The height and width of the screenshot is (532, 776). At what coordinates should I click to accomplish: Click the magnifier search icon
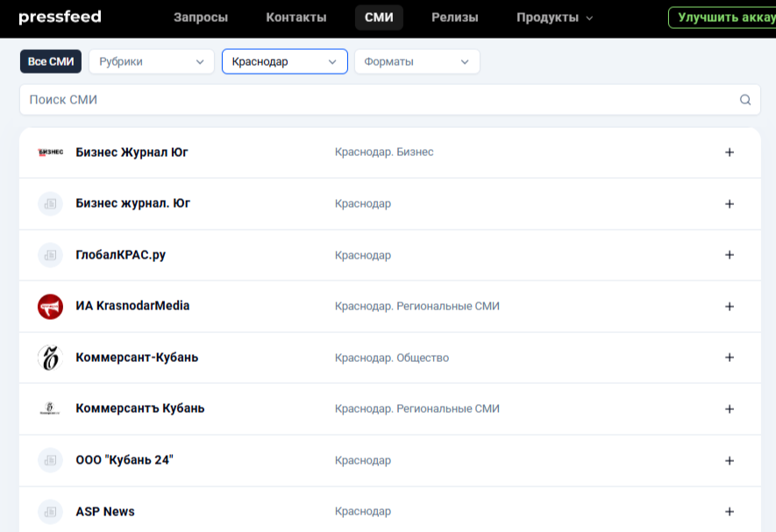click(745, 100)
